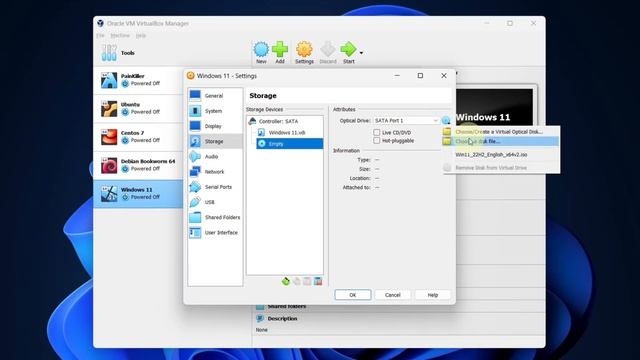
Task: Select the Debian Bookworm 64 virtual machine
Action: tap(138, 165)
